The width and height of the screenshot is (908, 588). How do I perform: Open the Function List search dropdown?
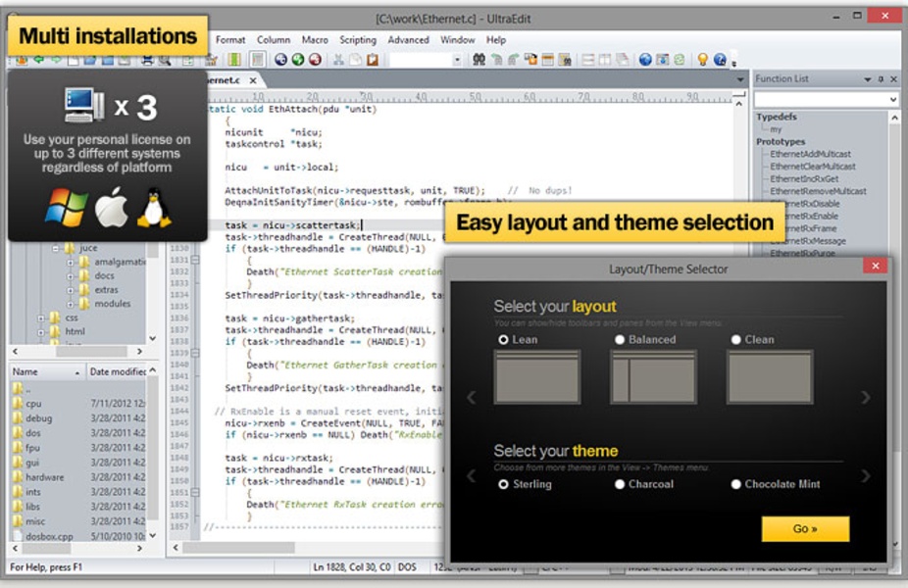893,100
